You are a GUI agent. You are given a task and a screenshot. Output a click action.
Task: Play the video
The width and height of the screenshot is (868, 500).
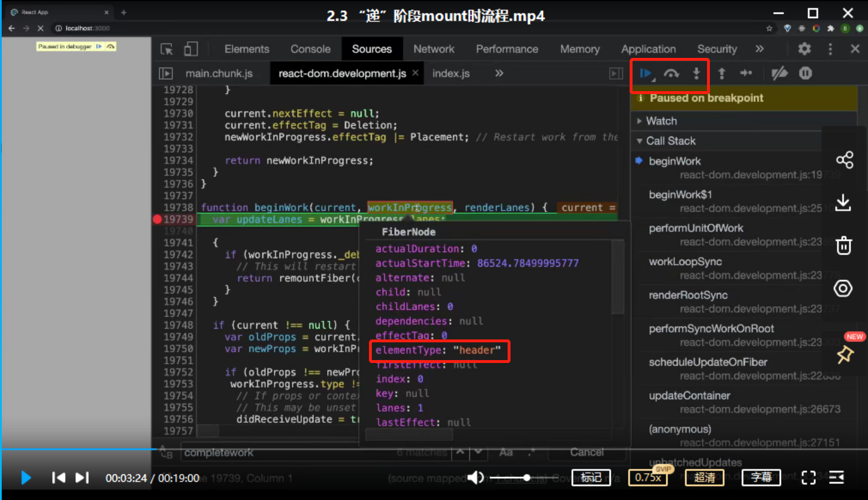click(26, 478)
